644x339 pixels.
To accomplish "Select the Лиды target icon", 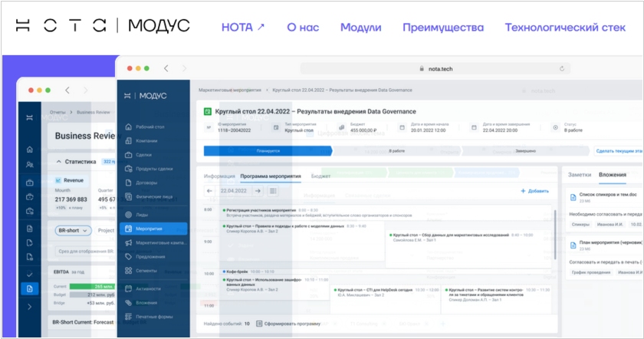I will tap(129, 215).
